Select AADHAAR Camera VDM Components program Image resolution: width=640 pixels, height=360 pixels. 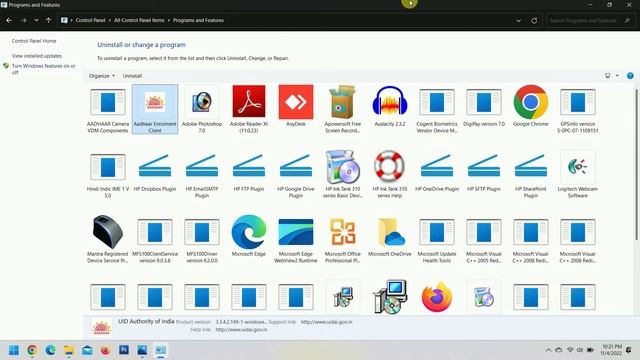coord(108,109)
